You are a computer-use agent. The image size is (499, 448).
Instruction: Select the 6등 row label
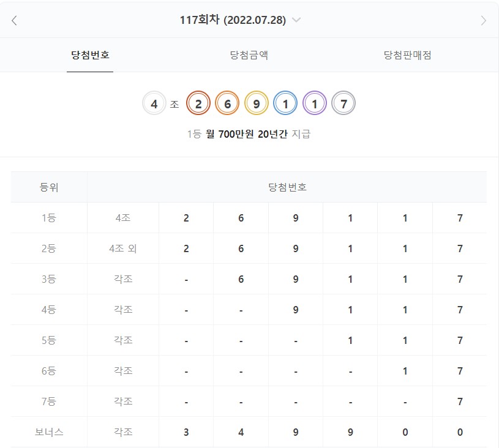click(x=49, y=371)
